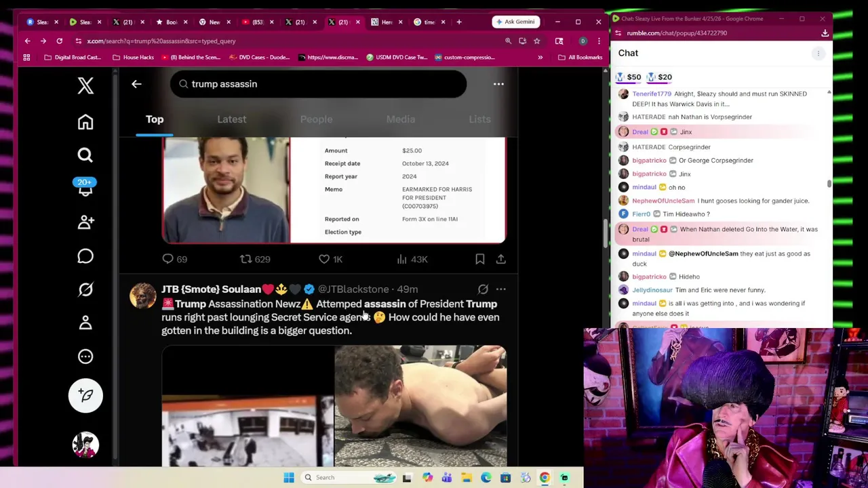Open the Follow people icon in sidebar

coord(85,222)
